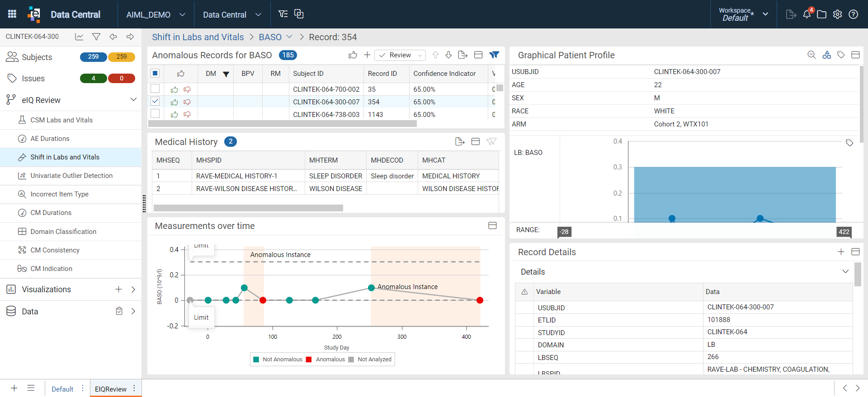The height and width of the screenshot is (397, 868).
Task: Toggle the select-all checkbox in the records header
Action: tap(155, 73)
